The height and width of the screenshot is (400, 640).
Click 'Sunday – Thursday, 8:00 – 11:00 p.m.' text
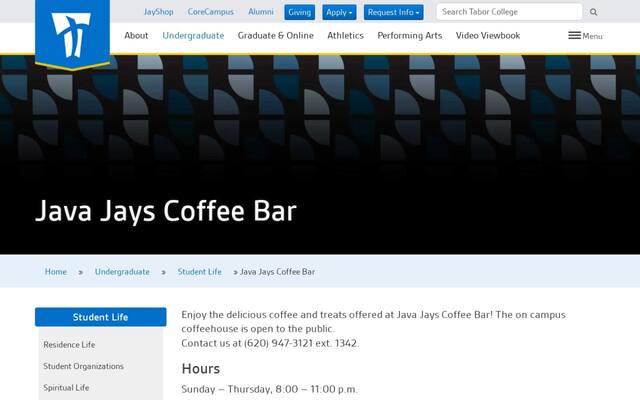269,389
